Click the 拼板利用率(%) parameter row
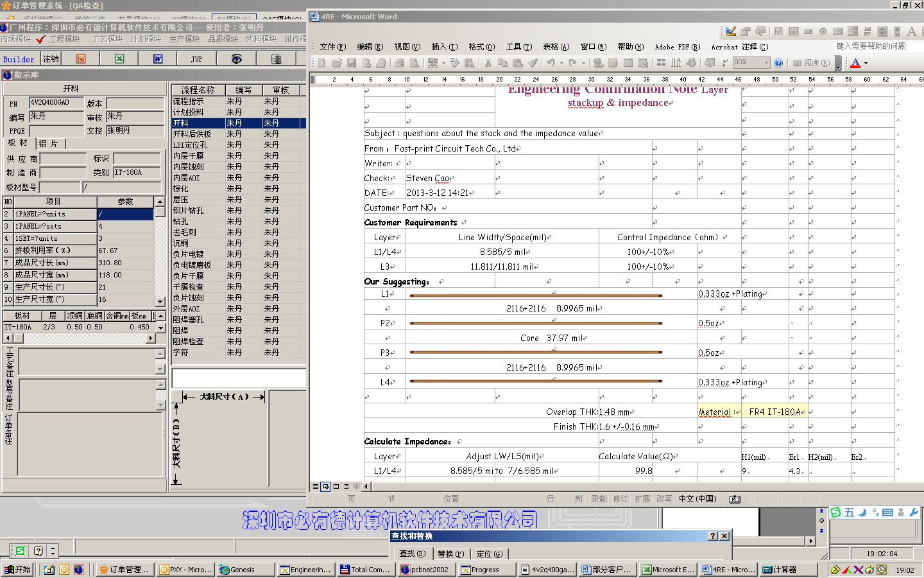 78,250
